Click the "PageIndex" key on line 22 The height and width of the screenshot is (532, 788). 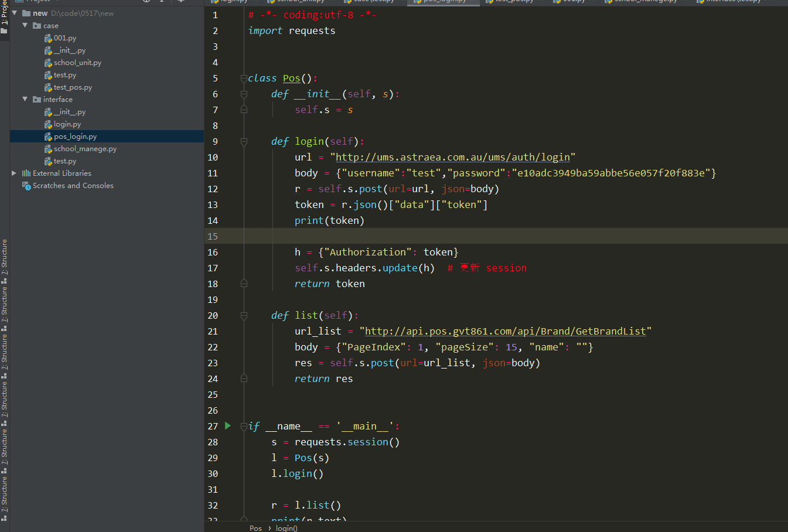pos(374,347)
